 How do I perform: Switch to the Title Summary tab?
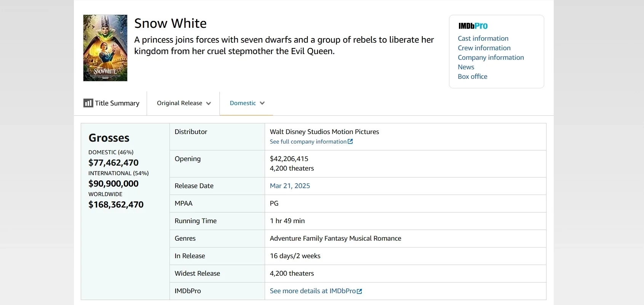[x=117, y=103]
